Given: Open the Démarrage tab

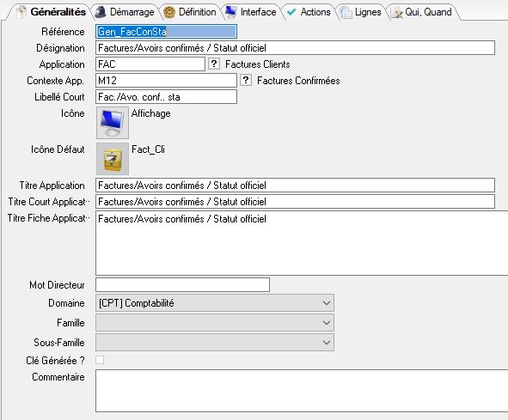Looking at the screenshot, I should point(125,12).
